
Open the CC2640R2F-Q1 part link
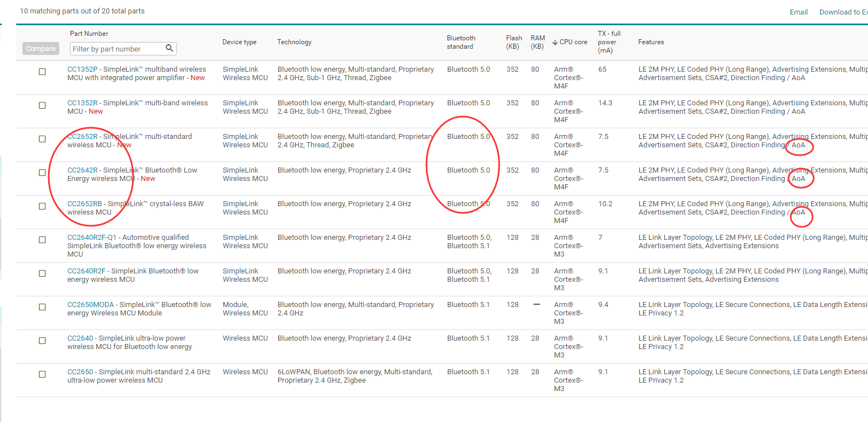pyautogui.click(x=93, y=238)
